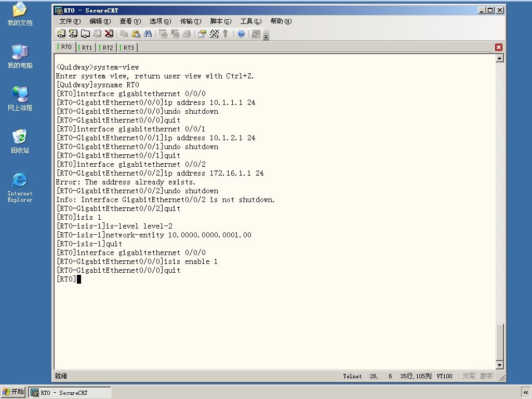532x399 pixels.
Task: Click the Disconnect red X icon
Action: 109,34
